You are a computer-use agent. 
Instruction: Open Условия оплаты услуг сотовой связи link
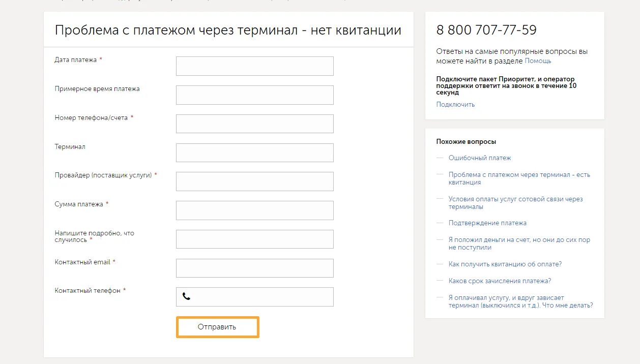pyautogui.click(x=515, y=203)
